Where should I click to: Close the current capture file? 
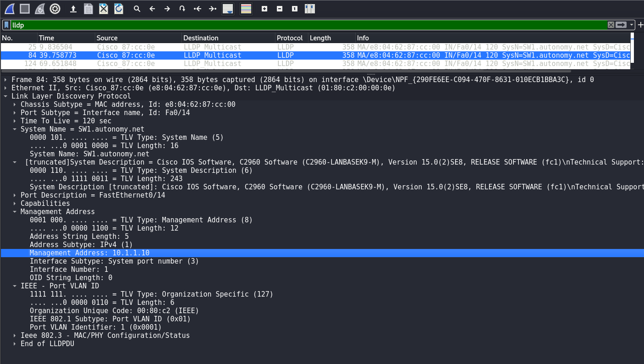tap(104, 9)
